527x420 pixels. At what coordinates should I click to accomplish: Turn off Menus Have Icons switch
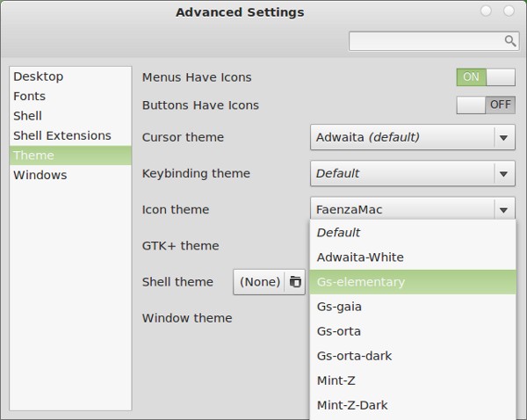pyautogui.click(x=486, y=77)
